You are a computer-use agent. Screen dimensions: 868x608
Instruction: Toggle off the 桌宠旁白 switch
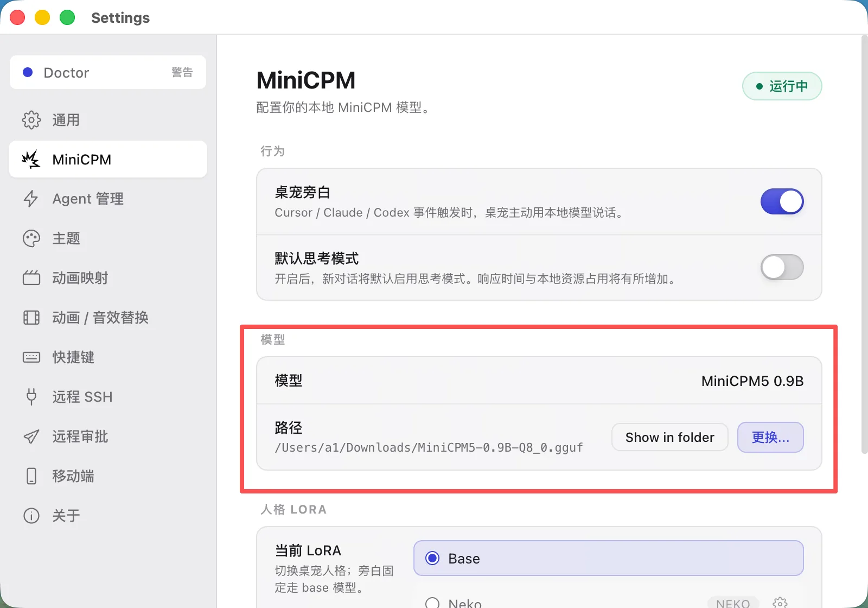[x=782, y=201]
